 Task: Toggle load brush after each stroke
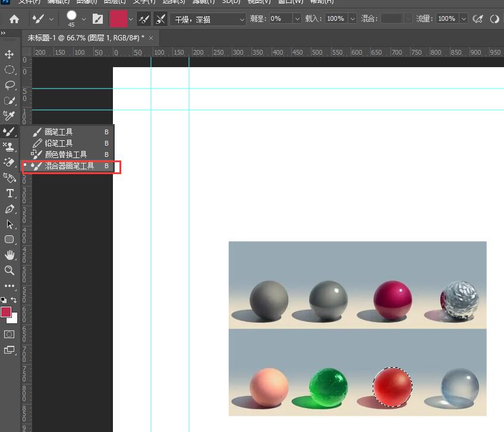[x=144, y=19]
